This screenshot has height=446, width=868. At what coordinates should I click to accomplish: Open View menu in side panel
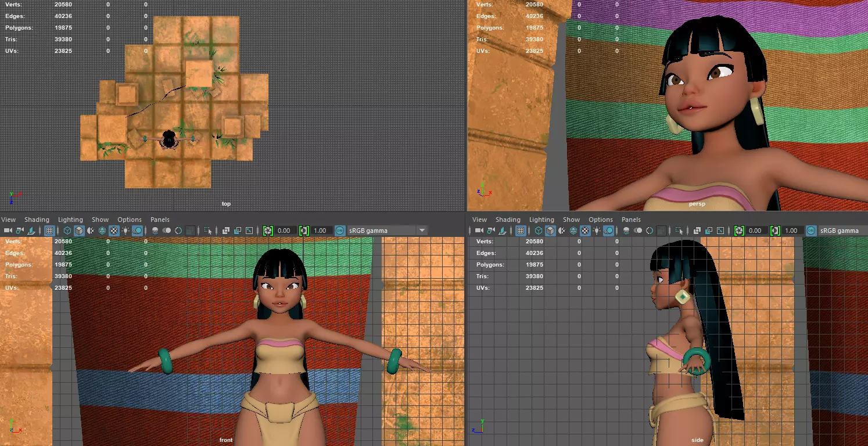[479, 220]
